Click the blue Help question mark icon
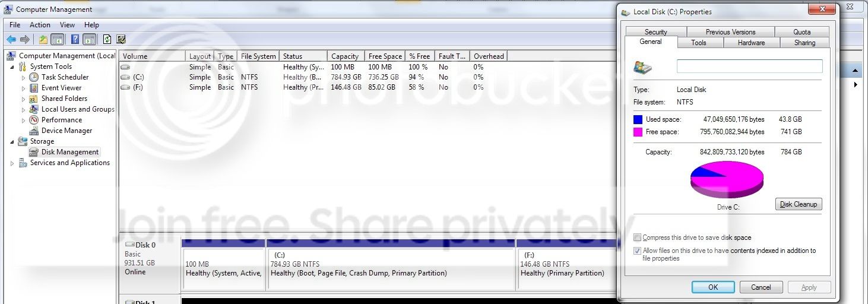 (x=75, y=39)
